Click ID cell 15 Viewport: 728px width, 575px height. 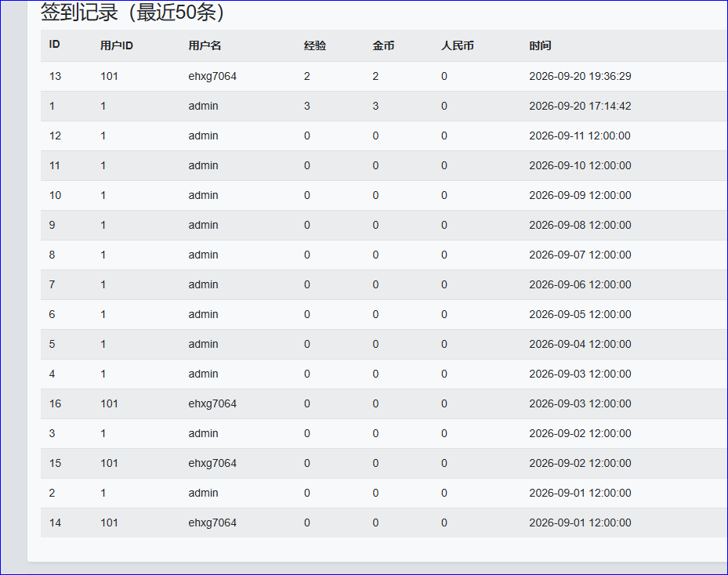coord(56,463)
